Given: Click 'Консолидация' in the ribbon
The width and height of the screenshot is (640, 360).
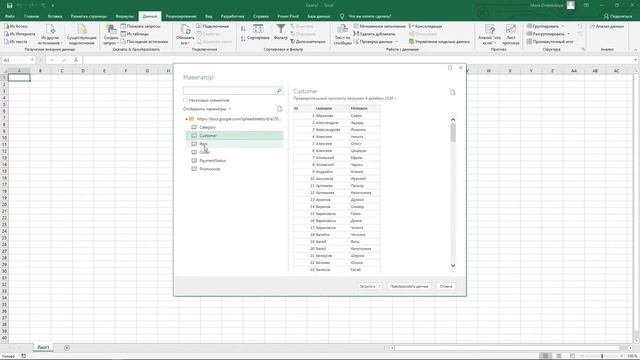Looking at the screenshot, I should click(425, 26).
